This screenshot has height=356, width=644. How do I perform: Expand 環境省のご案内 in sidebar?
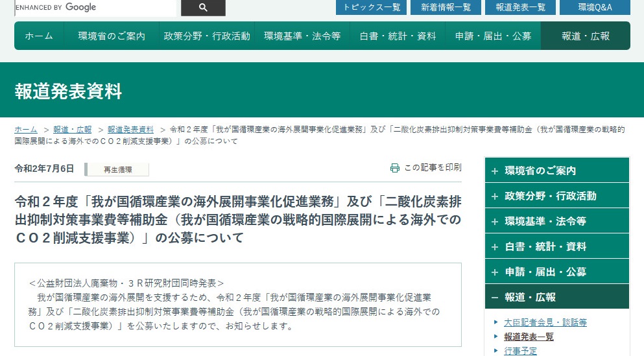556,171
